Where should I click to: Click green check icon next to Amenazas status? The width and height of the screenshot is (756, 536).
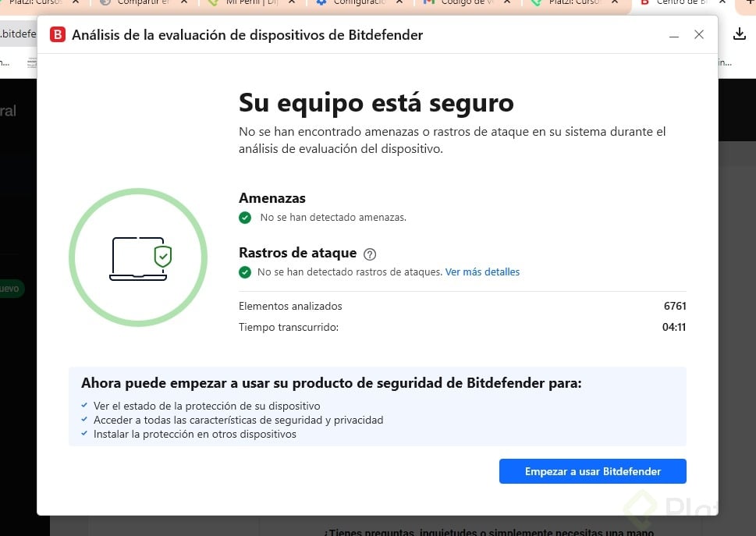[x=245, y=218]
